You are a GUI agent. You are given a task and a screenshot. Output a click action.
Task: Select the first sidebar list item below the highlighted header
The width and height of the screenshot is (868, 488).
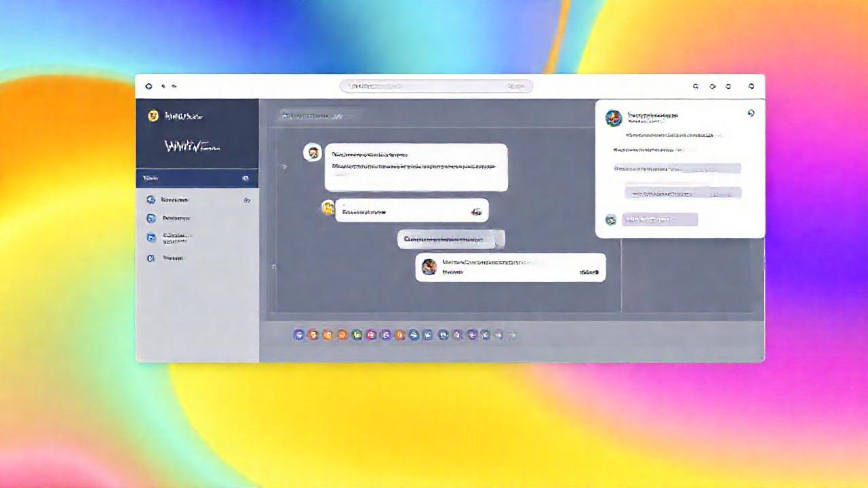[x=197, y=200]
